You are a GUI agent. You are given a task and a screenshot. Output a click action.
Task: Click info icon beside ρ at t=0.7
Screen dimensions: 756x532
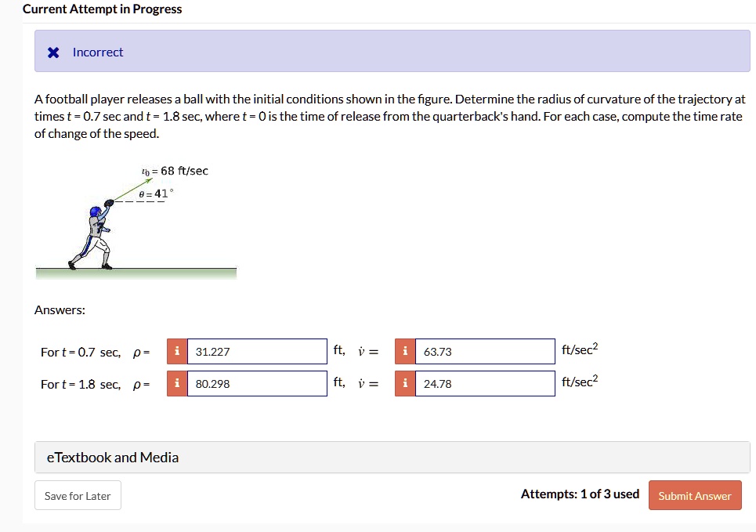point(177,351)
